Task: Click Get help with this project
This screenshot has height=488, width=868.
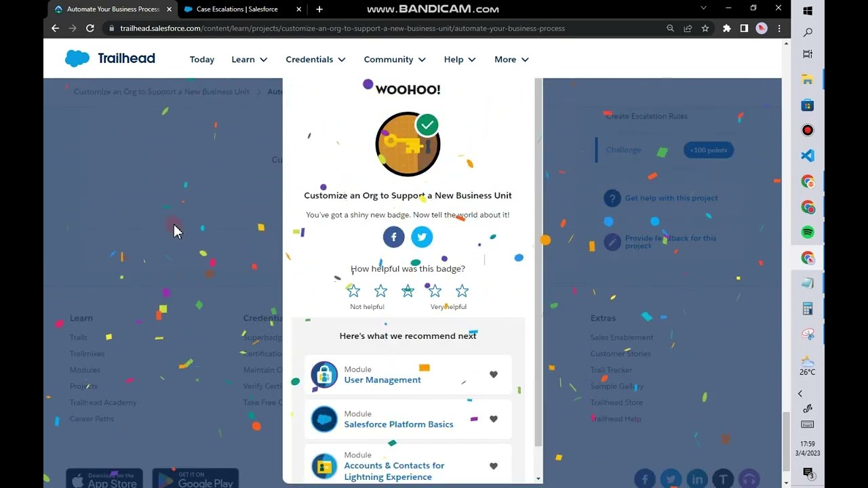Action: tap(671, 198)
